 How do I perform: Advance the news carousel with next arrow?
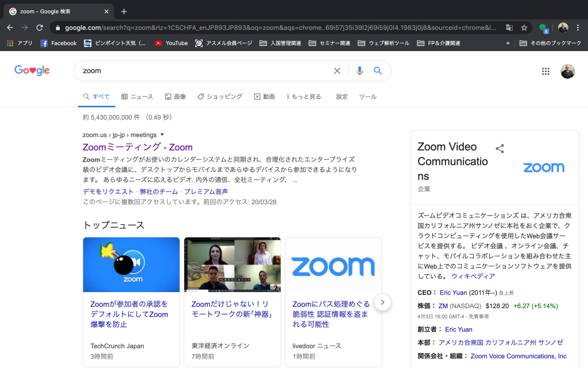click(x=382, y=302)
